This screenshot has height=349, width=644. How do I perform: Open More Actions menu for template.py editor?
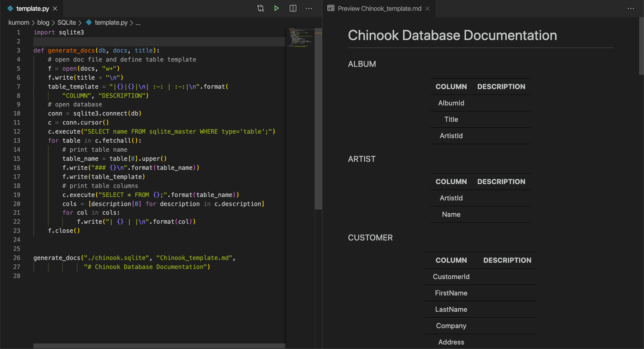[x=309, y=8]
